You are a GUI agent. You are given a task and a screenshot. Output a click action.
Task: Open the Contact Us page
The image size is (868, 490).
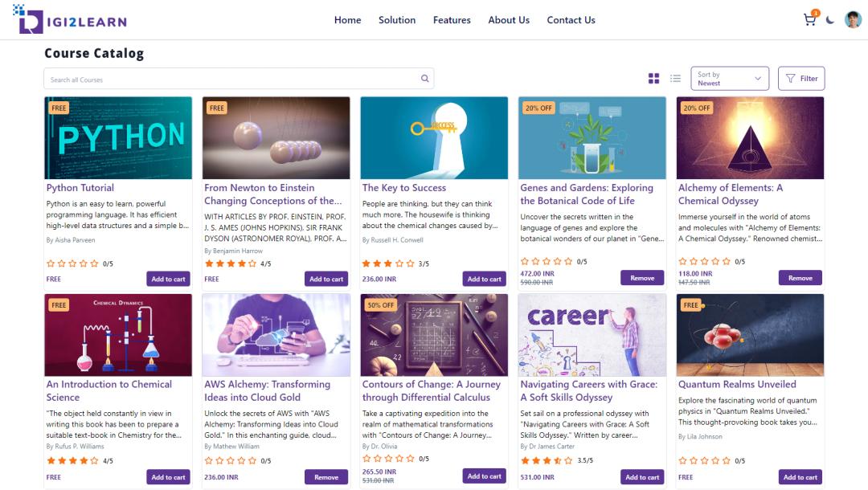[x=571, y=20]
